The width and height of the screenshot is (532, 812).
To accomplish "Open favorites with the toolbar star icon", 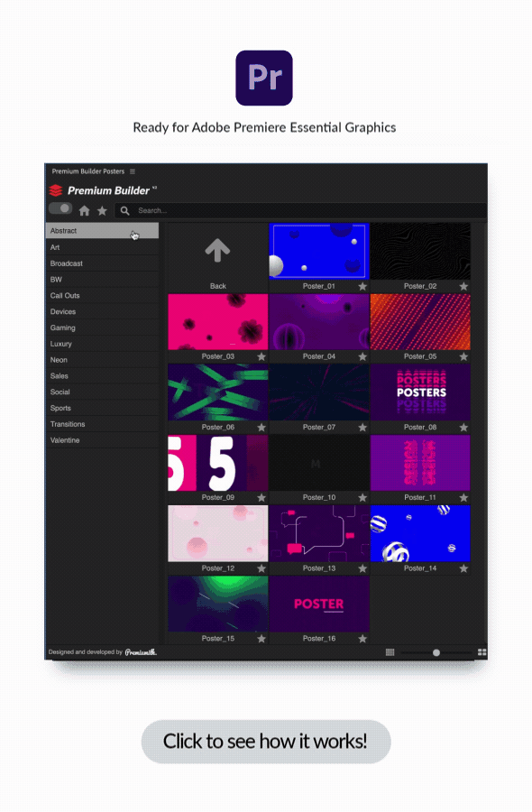I will pyautogui.click(x=102, y=211).
